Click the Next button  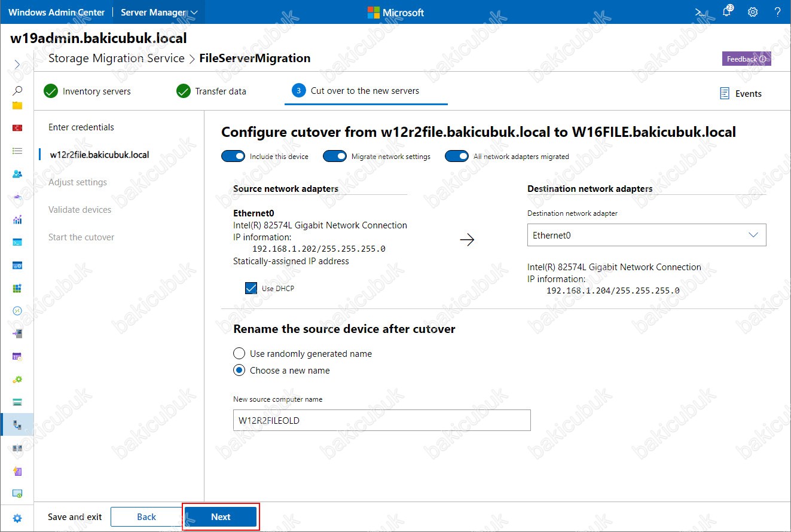click(x=221, y=517)
